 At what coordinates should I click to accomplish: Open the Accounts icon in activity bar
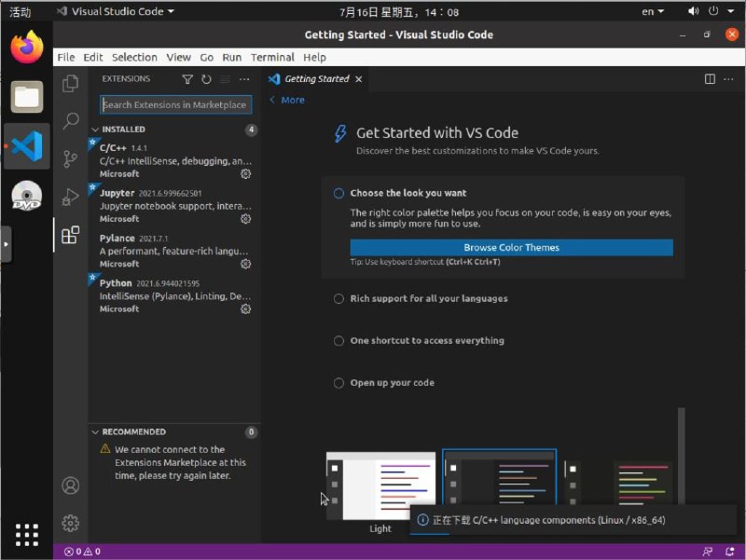pos(70,485)
